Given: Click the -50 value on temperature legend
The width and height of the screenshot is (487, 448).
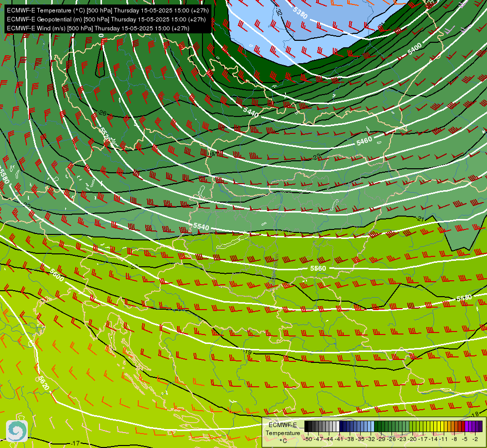Looking at the screenshot, I should point(307,439).
